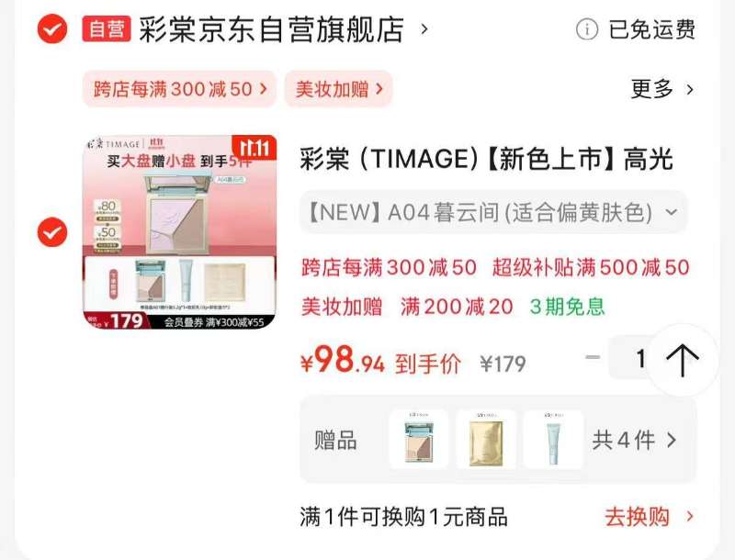Tap the blue tube gift thumbnail
Viewport: 735px width, 560px height.
(x=553, y=440)
